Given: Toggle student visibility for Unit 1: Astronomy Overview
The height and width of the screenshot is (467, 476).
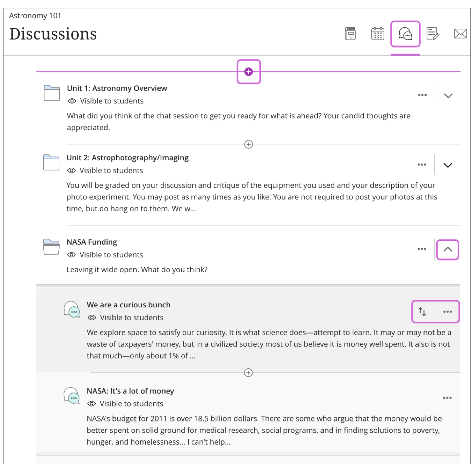Looking at the screenshot, I should pyautogui.click(x=71, y=101).
